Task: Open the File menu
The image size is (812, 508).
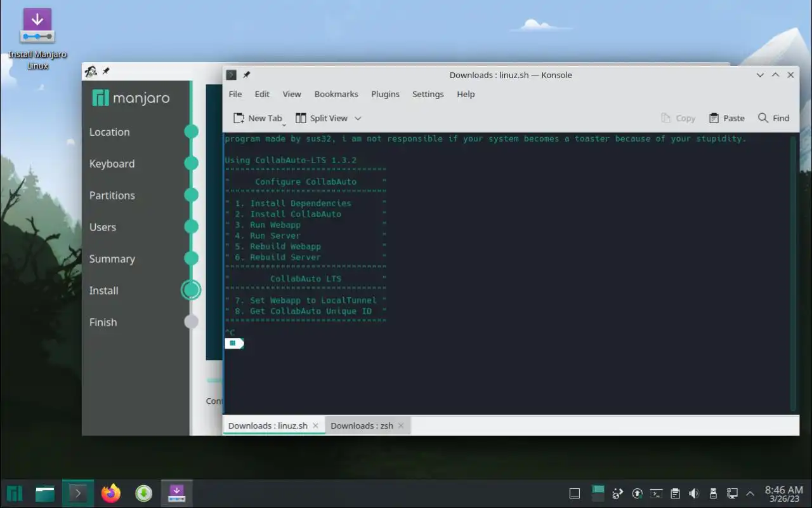Action: click(235, 94)
